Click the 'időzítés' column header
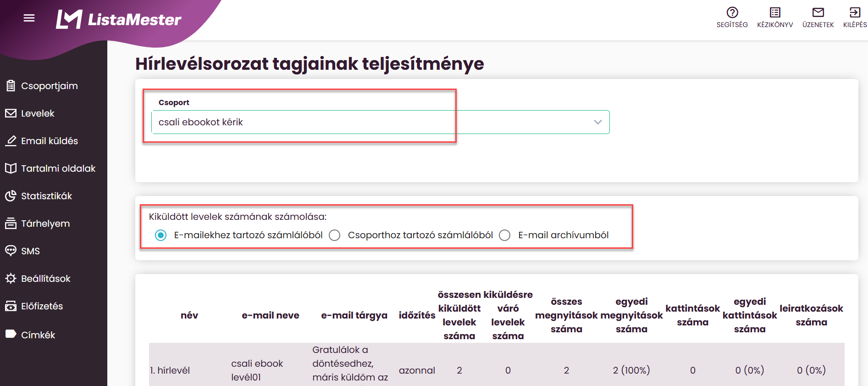The image size is (868, 386). coord(417,315)
